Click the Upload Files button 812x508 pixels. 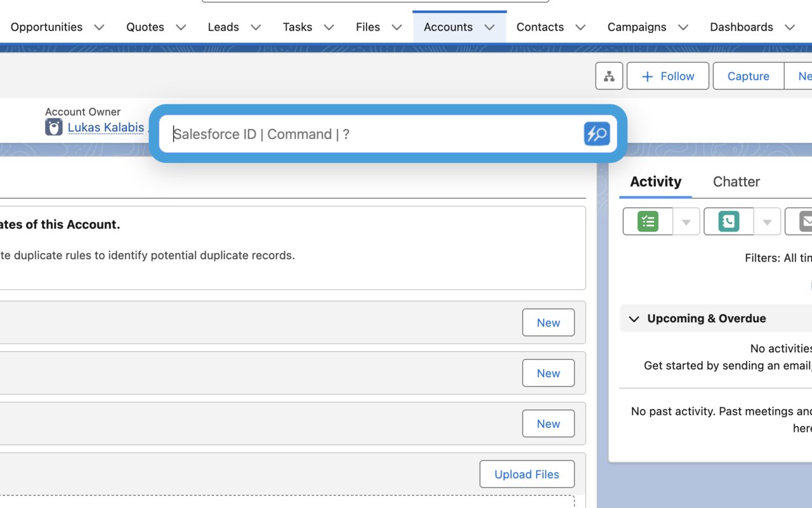point(527,474)
